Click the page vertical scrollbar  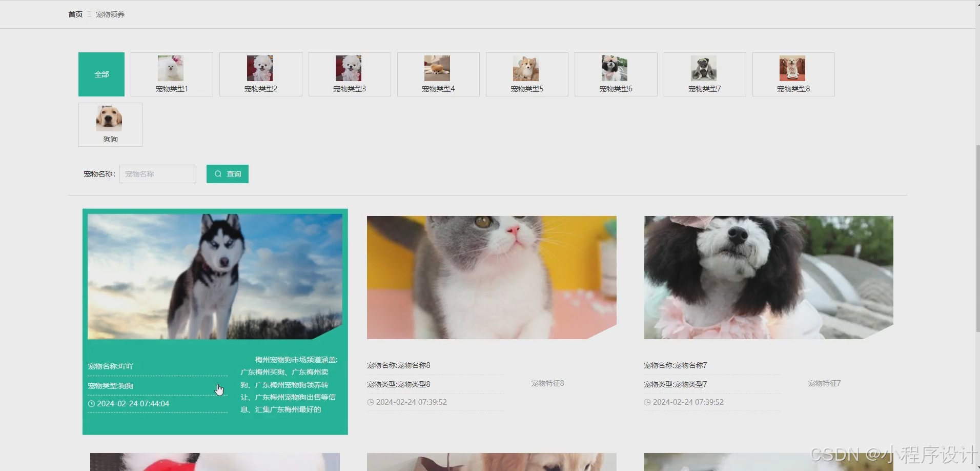coord(977,236)
